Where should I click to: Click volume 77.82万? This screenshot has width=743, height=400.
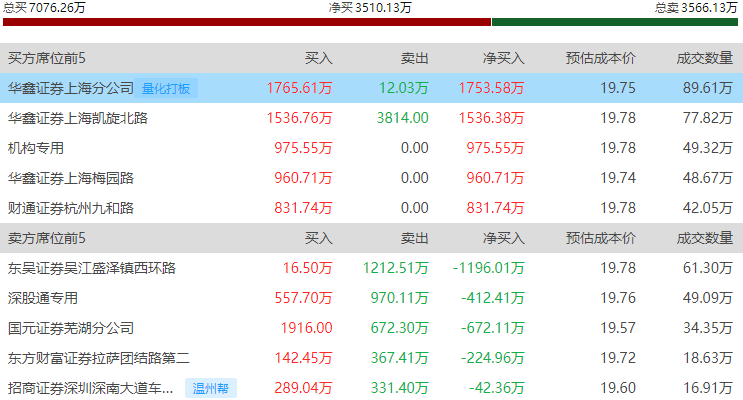(708, 118)
